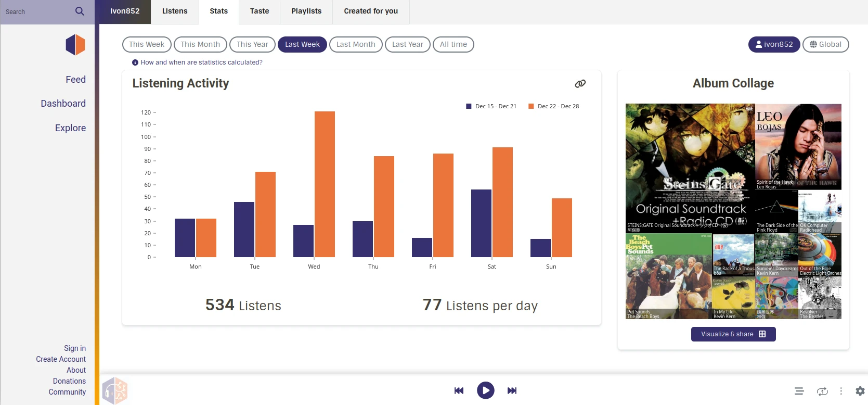Click the Pet Sounds album cover
Image resolution: width=868 pixels, height=405 pixels.
pyautogui.click(x=668, y=276)
